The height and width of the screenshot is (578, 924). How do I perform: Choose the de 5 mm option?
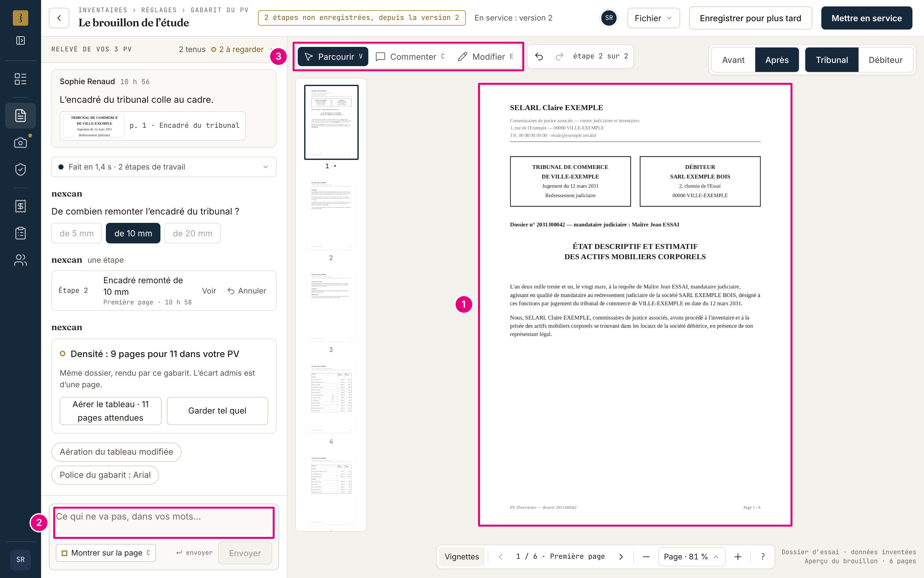click(77, 233)
